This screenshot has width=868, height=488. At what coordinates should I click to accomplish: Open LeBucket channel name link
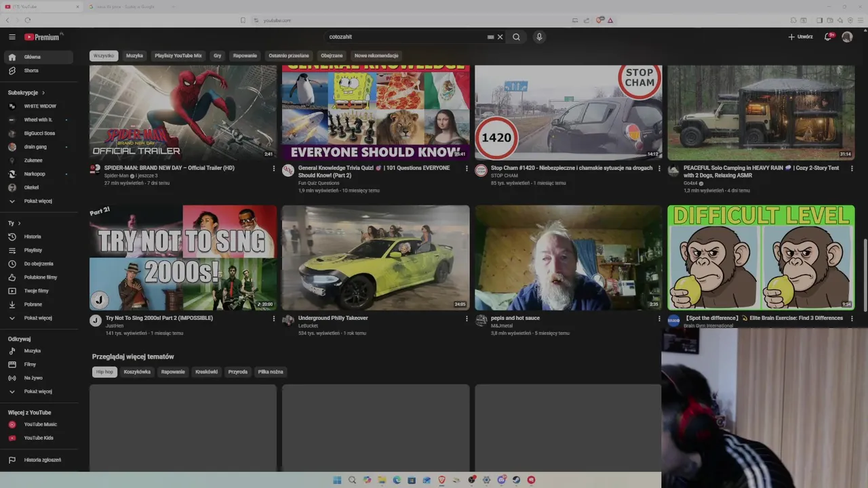[x=308, y=326]
